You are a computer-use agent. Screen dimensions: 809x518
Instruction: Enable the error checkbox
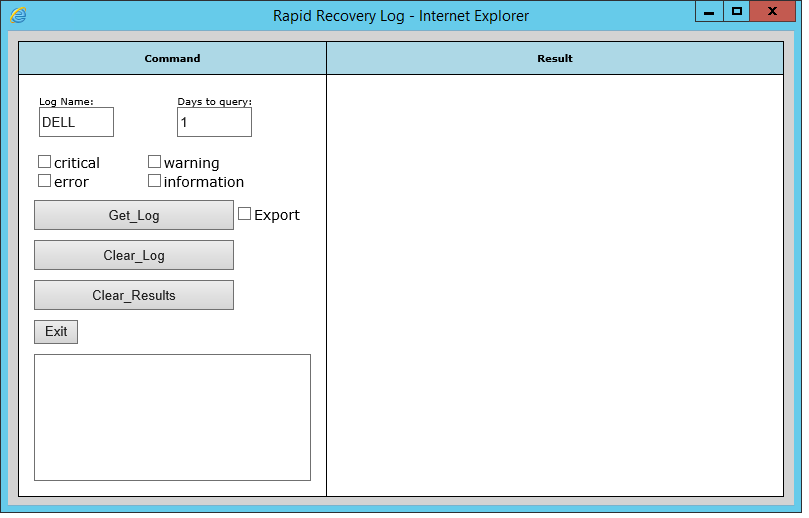44,181
